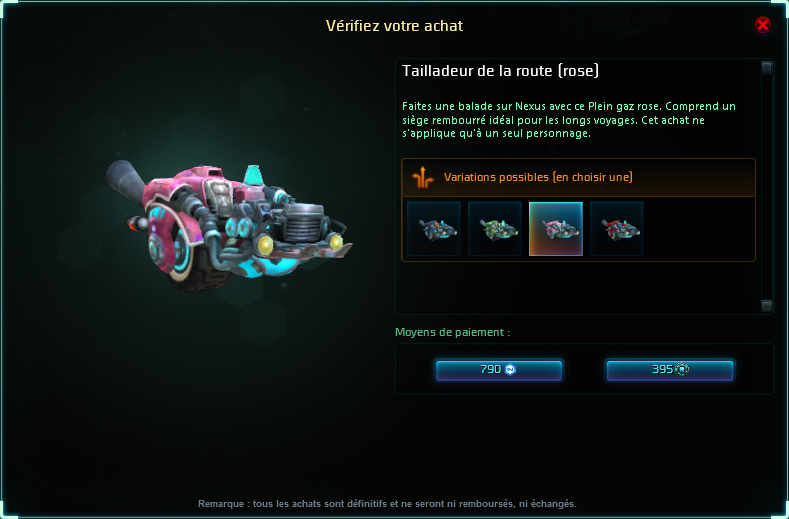
Task: Select the blue hoverbike variation
Action: [434, 229]
